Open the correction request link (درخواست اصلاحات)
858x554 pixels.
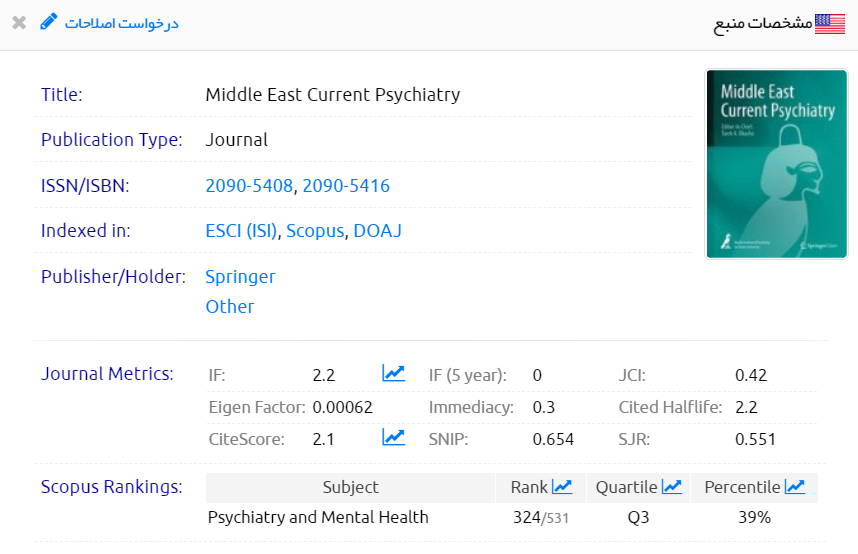122,23
